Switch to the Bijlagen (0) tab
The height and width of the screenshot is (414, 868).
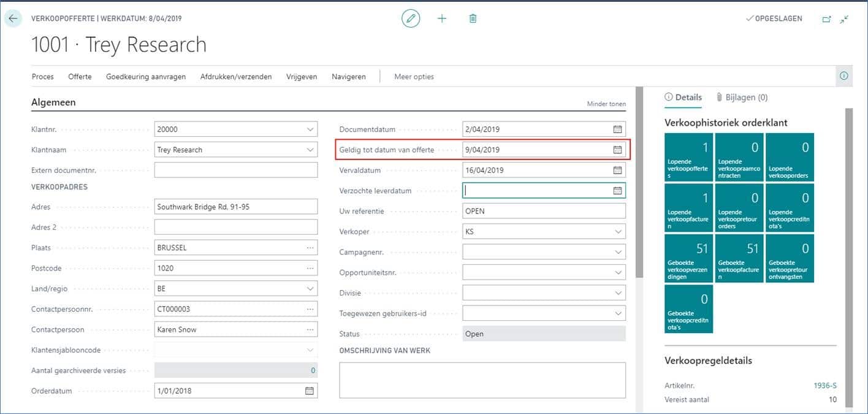click(x=742, y=97)
